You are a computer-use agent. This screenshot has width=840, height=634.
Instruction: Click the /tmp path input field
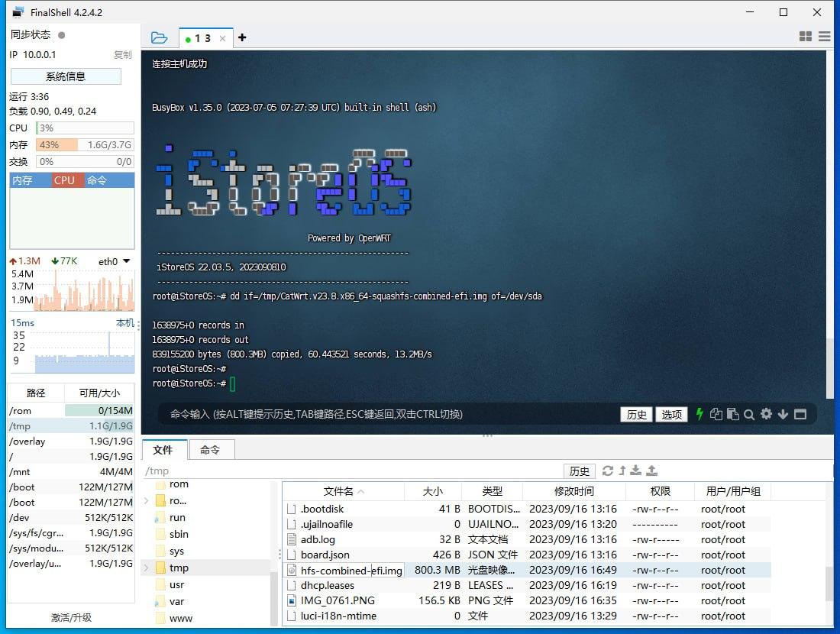click(x=353, y=471)
